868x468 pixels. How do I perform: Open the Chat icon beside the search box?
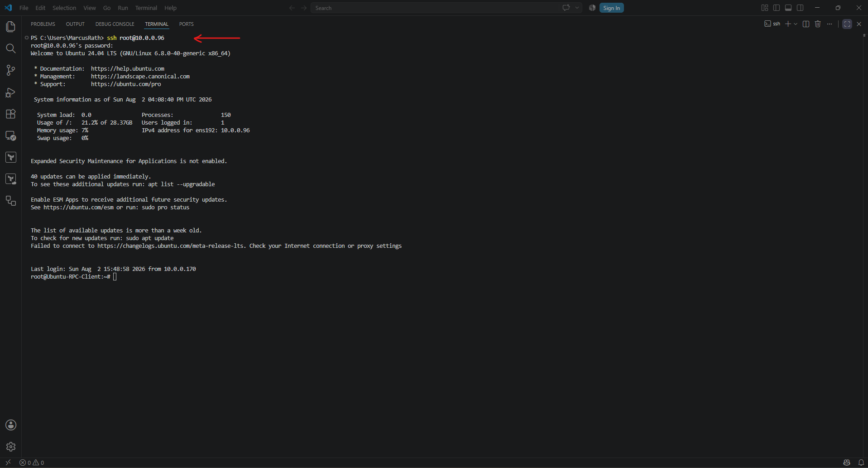(x=566, y=8)
